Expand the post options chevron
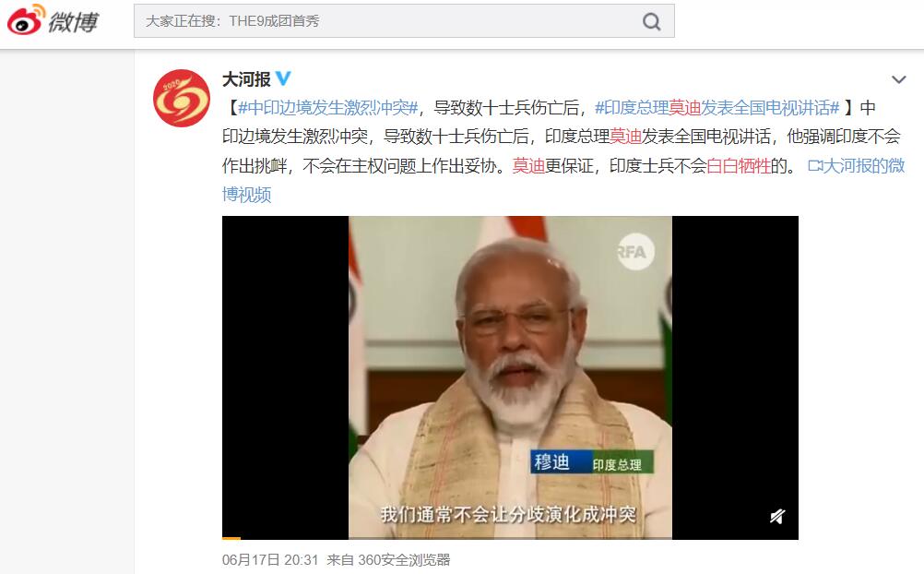924x574 pixels. tap(898, 79)
